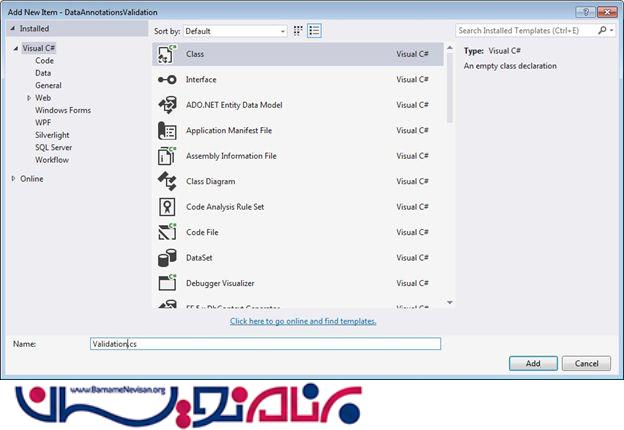This screenshot has height=430, width=624.
Task: Switch to medium icons list view
Action: [x=314, y=31]
